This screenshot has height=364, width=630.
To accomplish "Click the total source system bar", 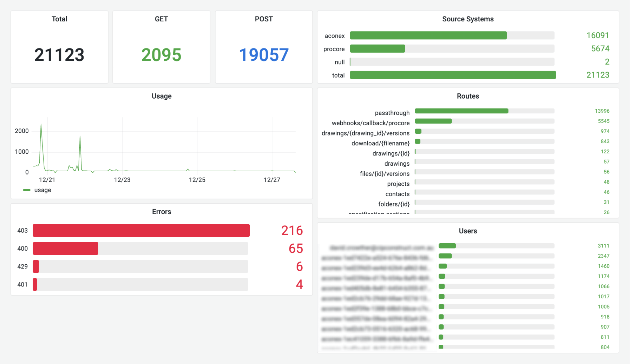I will pyautogui.click(x=453, y=75).
